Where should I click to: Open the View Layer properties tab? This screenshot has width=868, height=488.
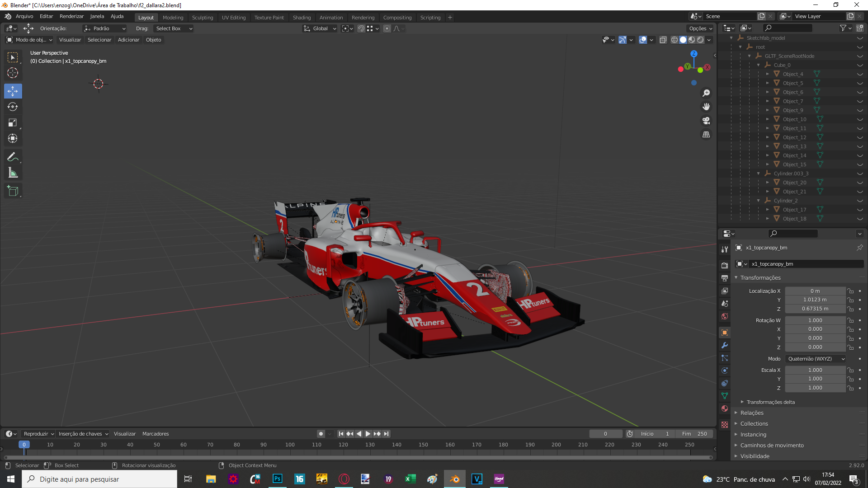click(x=725, y=291)
